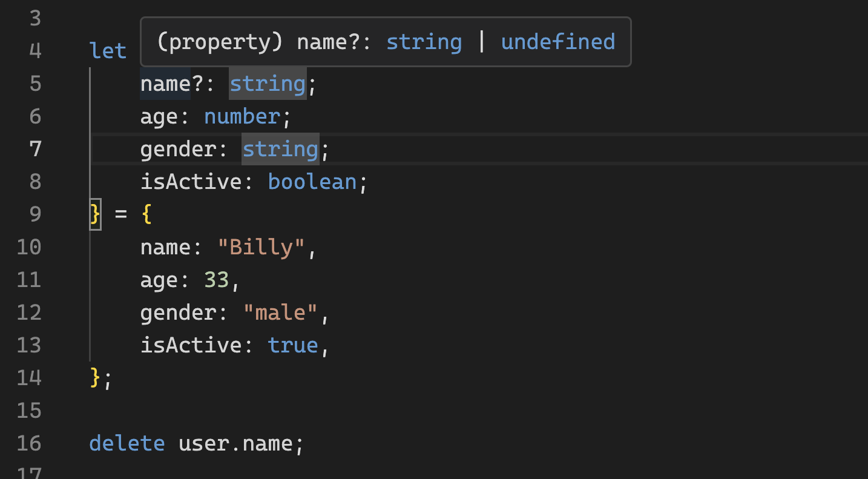Click closing brace on line 14

coord(95,378)
